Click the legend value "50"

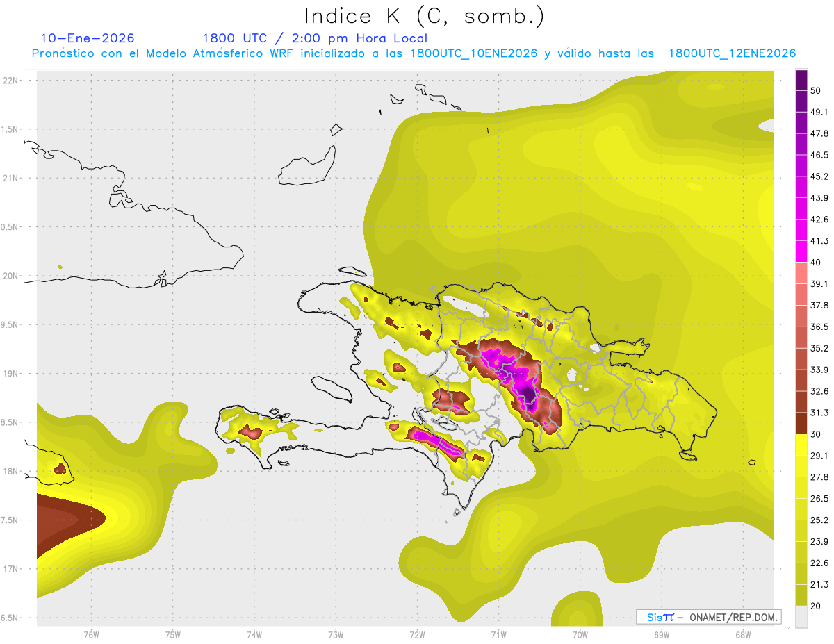point(816,91)
